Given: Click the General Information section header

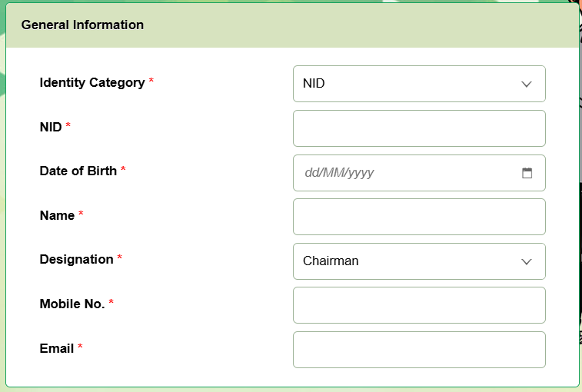Looking at the screenshot, I should click(x=82, y=25).
